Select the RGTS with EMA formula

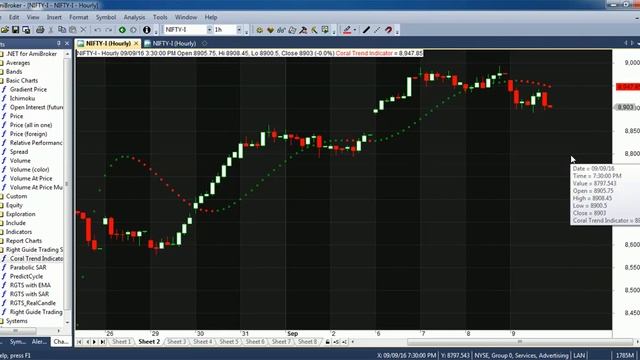pos(30,285)
